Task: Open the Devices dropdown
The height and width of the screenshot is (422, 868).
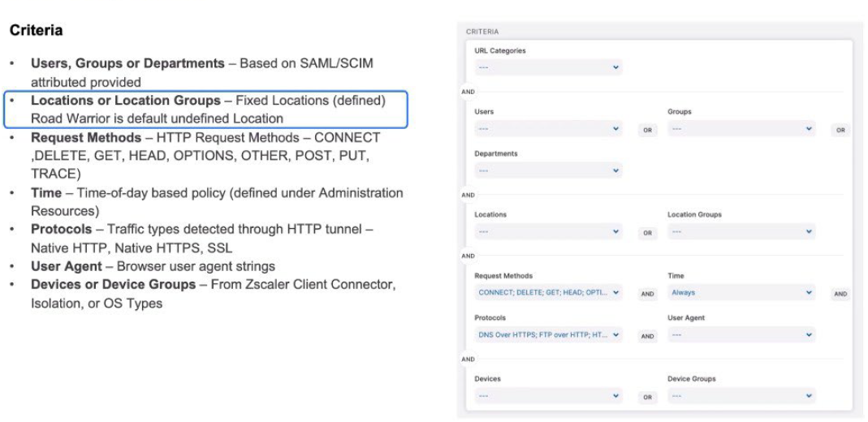Action: pos(548,396)
